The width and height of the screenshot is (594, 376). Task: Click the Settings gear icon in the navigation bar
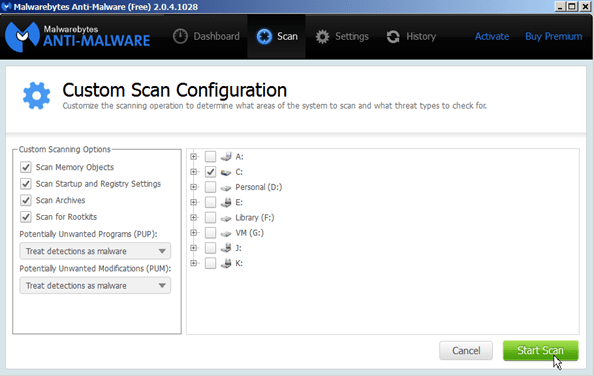point(322,36)
